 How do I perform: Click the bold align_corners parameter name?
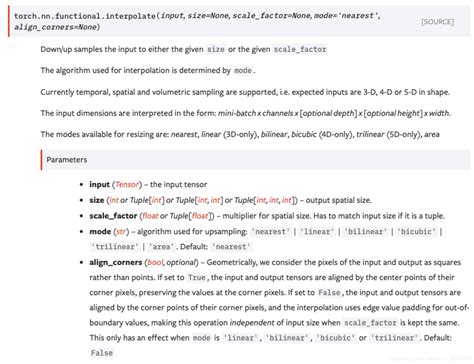[x=116, y=262]
